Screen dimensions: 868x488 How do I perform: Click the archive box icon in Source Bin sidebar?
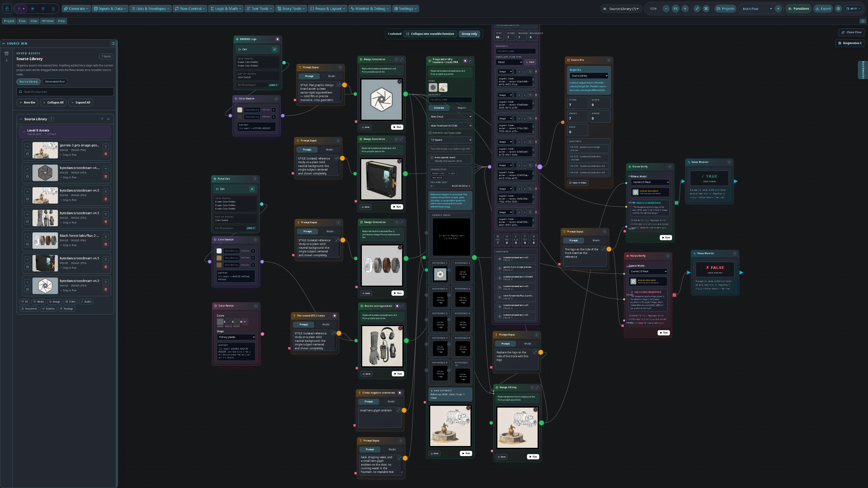point(6,54)
